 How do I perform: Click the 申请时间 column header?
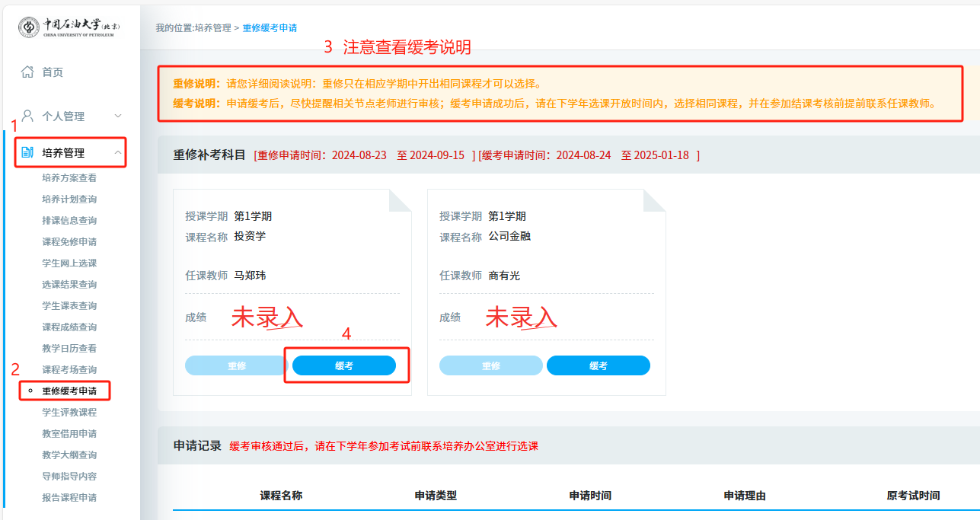point(590,495)
